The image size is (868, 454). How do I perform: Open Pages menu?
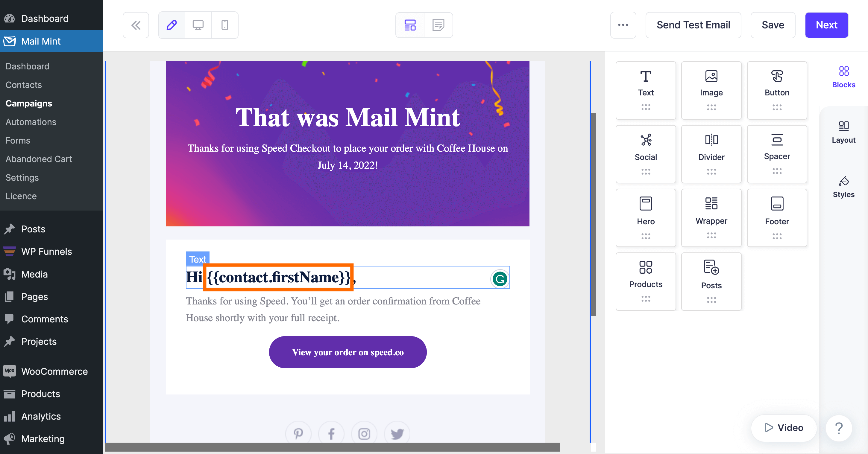coord(51,296)
